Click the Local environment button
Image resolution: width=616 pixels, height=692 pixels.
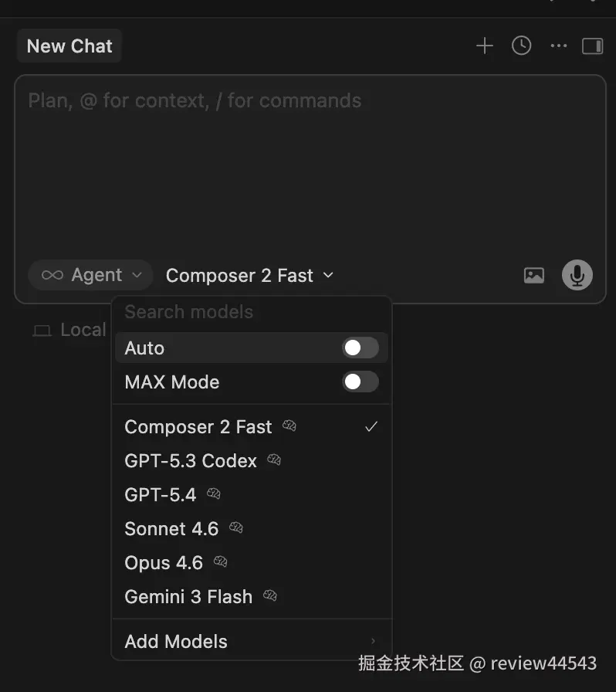tap(69, 331)
